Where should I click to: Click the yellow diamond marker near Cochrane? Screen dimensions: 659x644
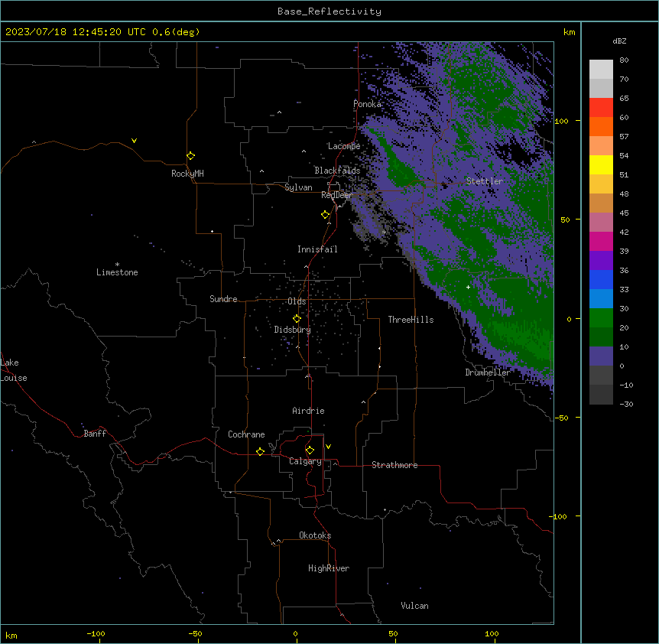260,451
